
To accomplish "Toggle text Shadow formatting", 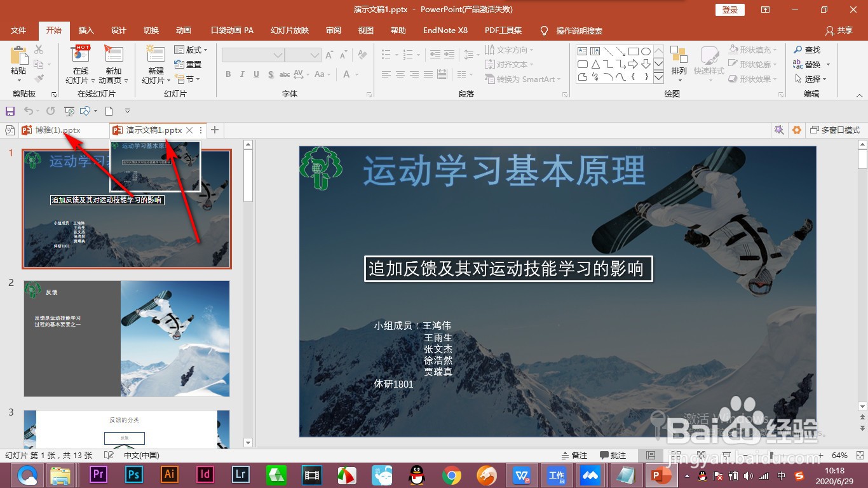I will 271,74.
